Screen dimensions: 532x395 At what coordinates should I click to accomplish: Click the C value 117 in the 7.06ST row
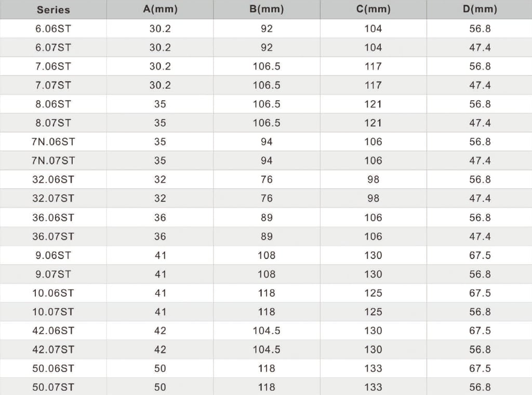[373, 66]
